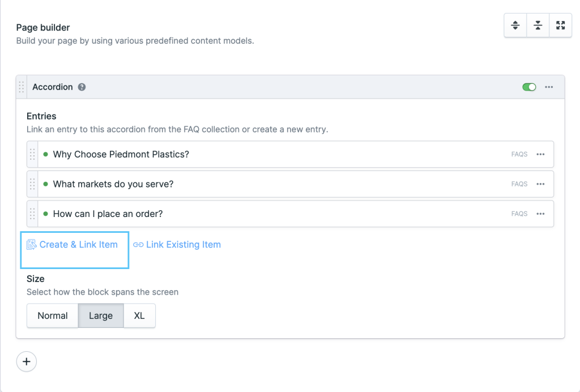Open options for the markets entry
This screenshot has width=580, height=392.
(540, 184)
